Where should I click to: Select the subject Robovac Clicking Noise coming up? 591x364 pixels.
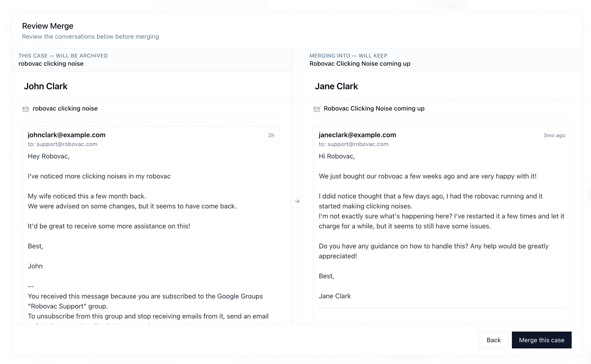coord(374,108)
